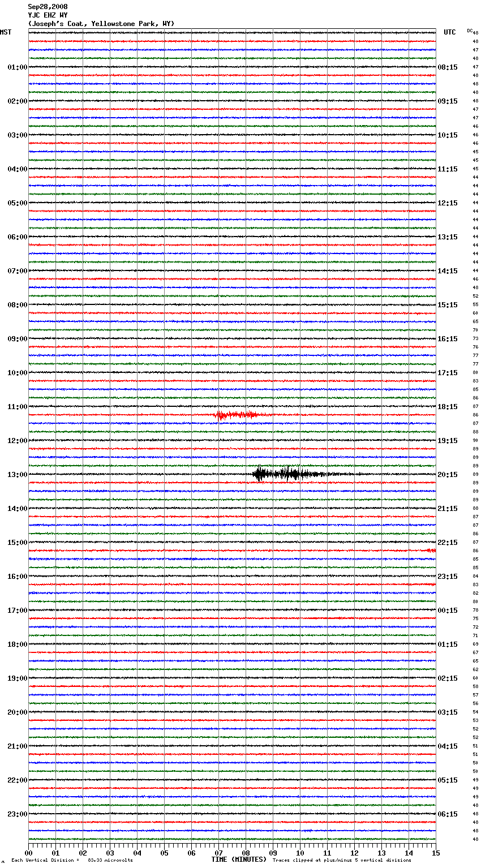Screen dimensions: 481x868
Task: Click the 11:15 UTC time label
Action: tap(448, 169)
